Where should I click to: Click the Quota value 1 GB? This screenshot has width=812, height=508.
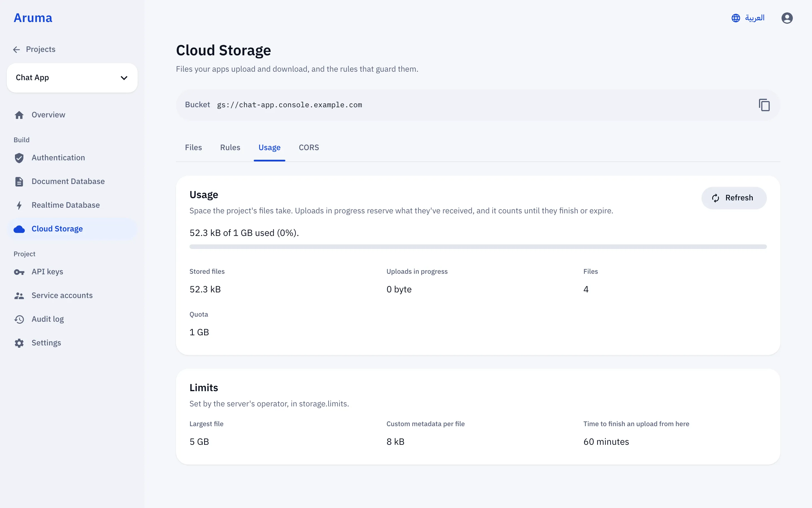tap(199, 332)
